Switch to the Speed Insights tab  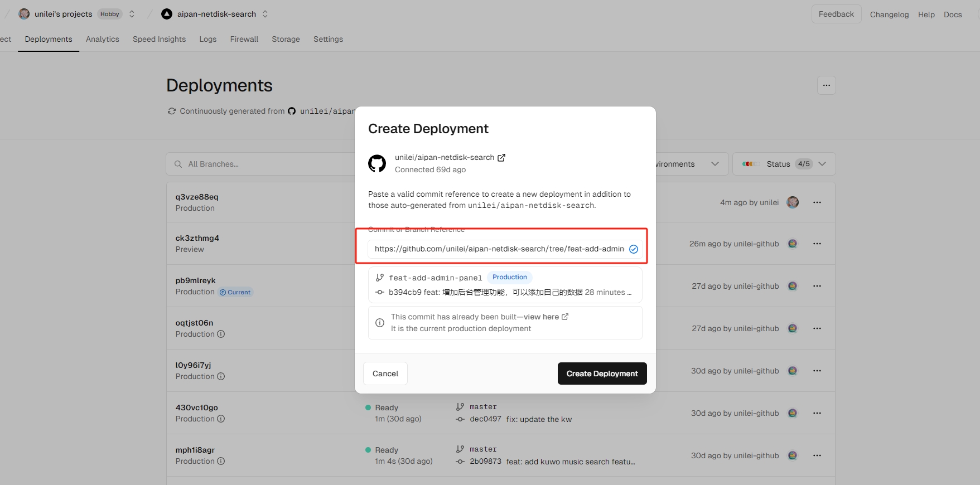pyautogui.click(x=159, y=39)
